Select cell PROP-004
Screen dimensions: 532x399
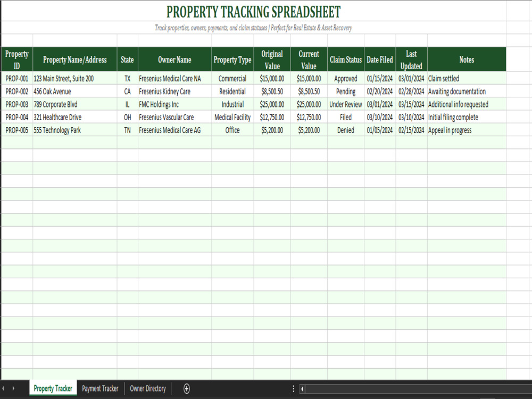(16, 117)
